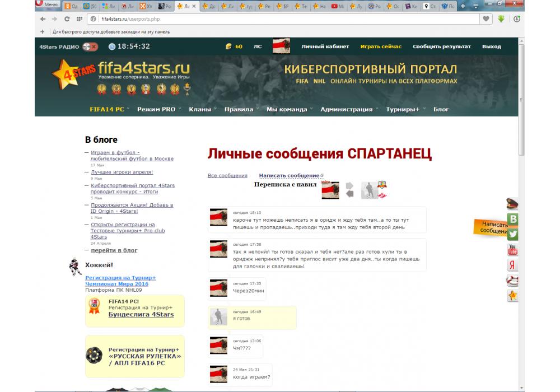Open РУССКАЯ РУЛЕТКА / АПЛ FIFA16 PC registration
Screen dimensions: 560x392
144,356
